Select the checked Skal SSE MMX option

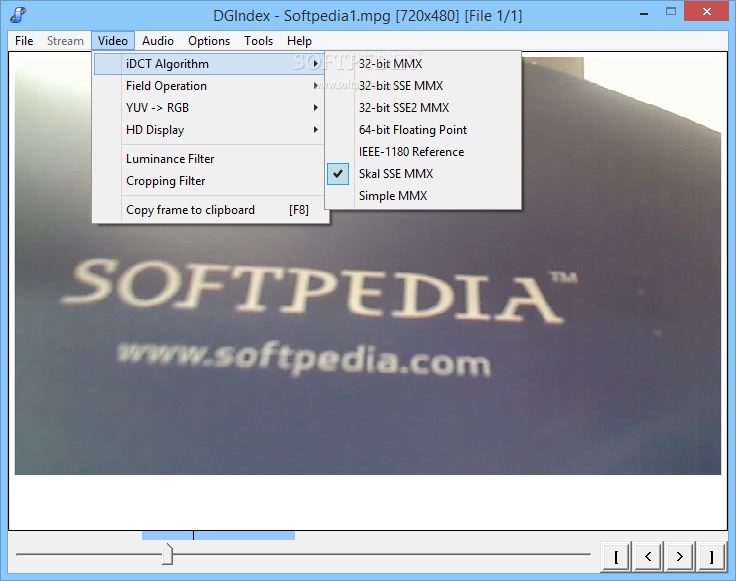pyautogui.click(x=423, y=174)
